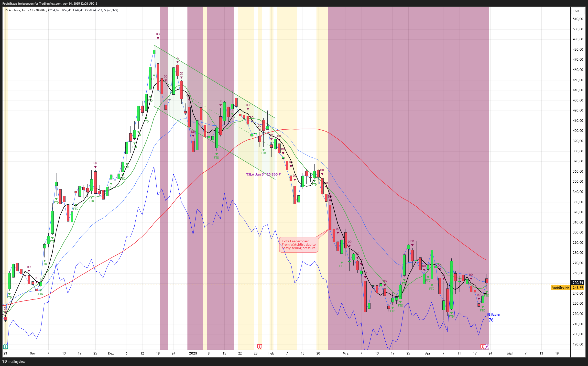Click the purple lightning bolt event icon
This screenshot has width=588, height=366.
[x=487, y=346]
